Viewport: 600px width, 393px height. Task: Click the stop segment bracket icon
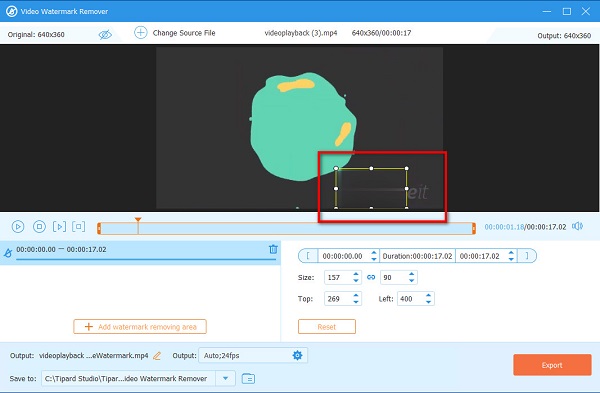pyautogui.click(x=78, y=227)
